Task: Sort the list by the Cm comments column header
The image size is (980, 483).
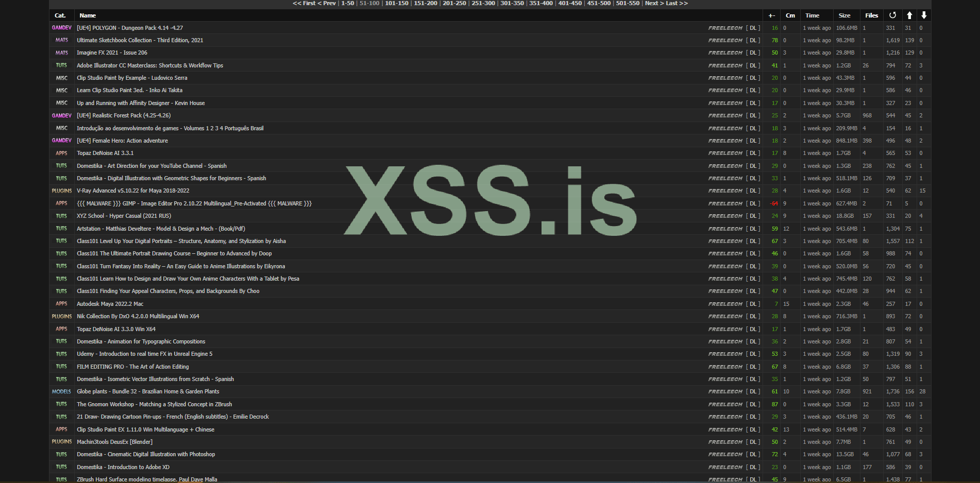Action: click(790, 15)
